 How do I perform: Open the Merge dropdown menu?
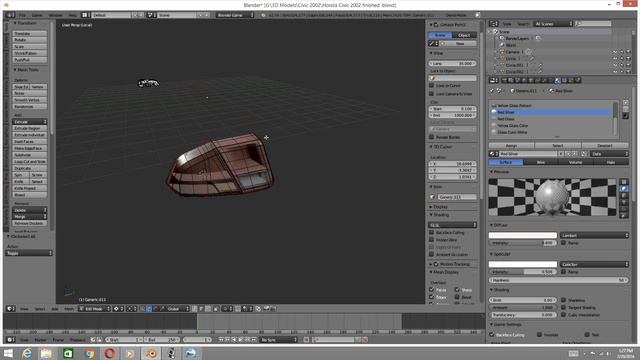click(x=29, y=217)
